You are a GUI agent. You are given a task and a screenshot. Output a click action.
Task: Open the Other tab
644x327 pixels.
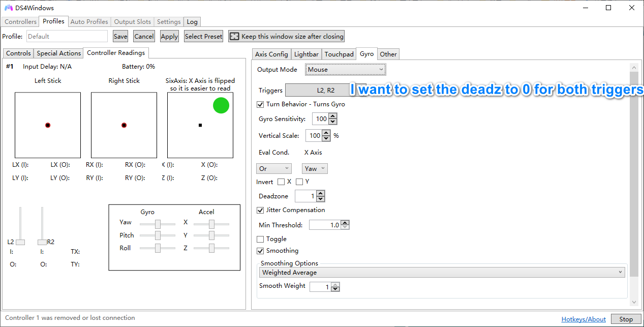pos(388,54)
